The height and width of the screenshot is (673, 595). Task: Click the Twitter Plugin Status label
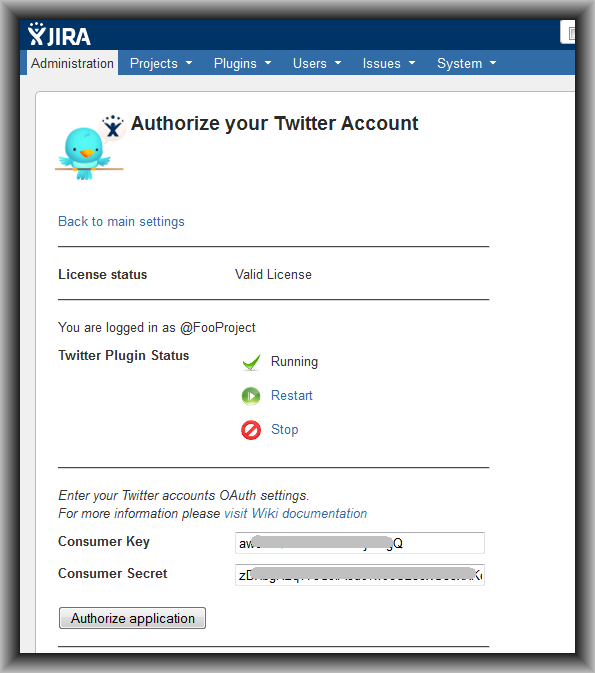(124, 355)
